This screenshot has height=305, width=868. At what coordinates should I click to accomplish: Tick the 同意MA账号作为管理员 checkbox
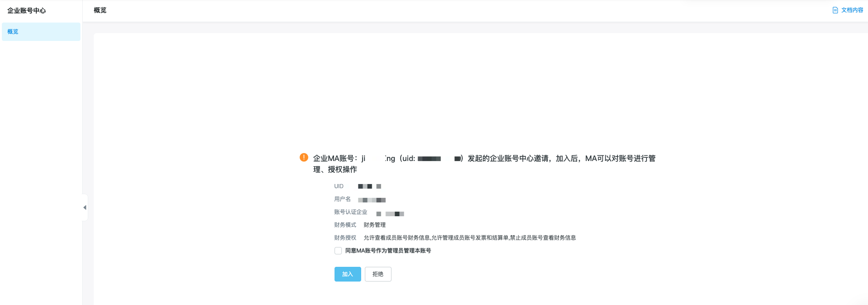(338, 251)
